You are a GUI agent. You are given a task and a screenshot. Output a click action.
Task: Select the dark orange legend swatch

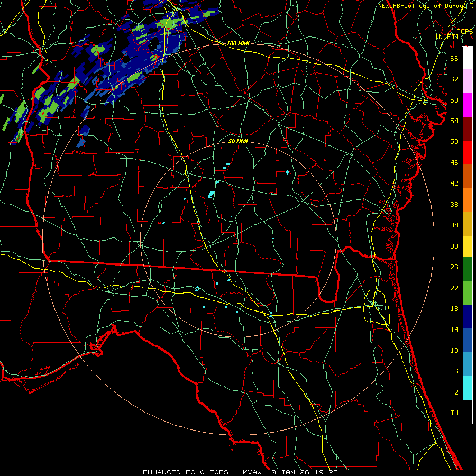(x=467, y=176)
